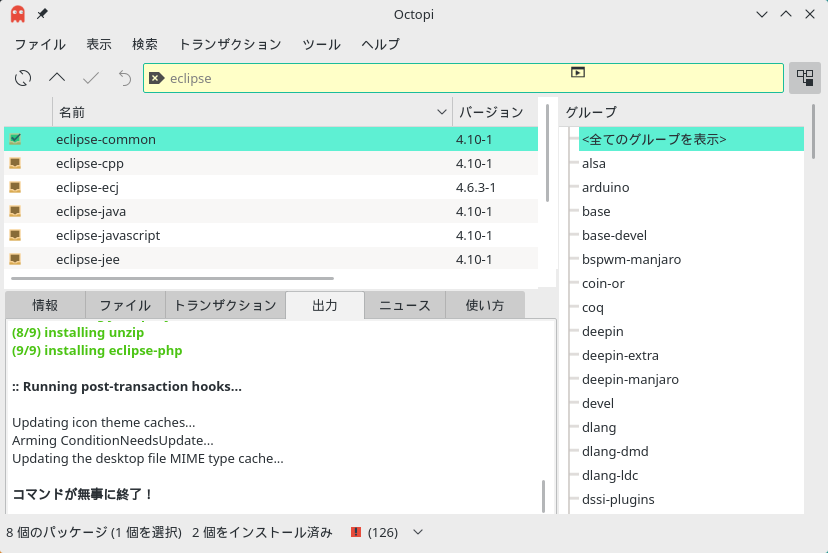
Task: Click the Octopi red ghost app icon
Action: [x=18, y=14]
